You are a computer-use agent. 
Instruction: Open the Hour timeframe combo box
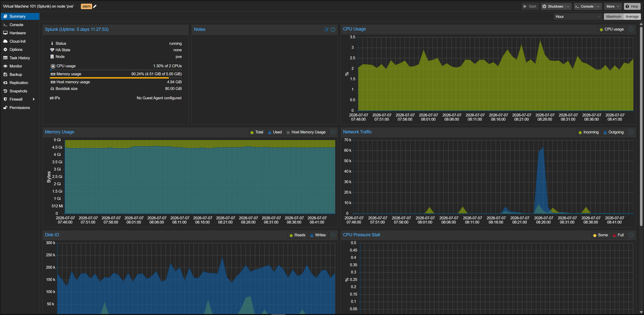578,16
